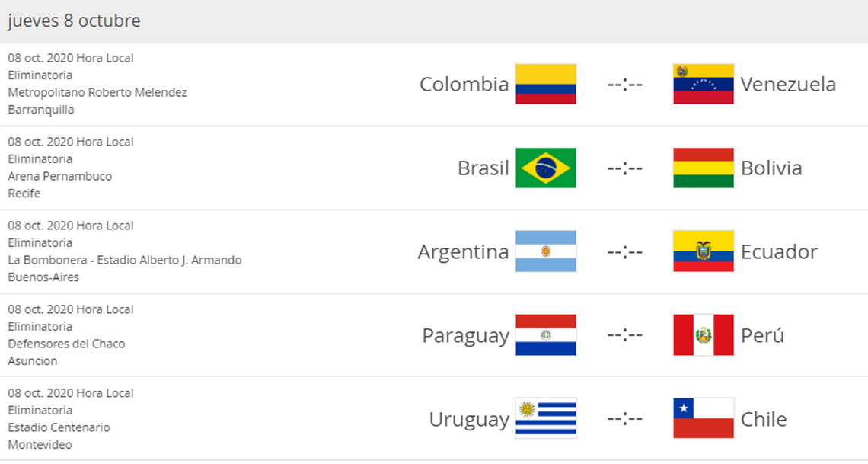
Task: Click the Argentina vs Ecuador score placeholder
Action: (x=625, y=252)
